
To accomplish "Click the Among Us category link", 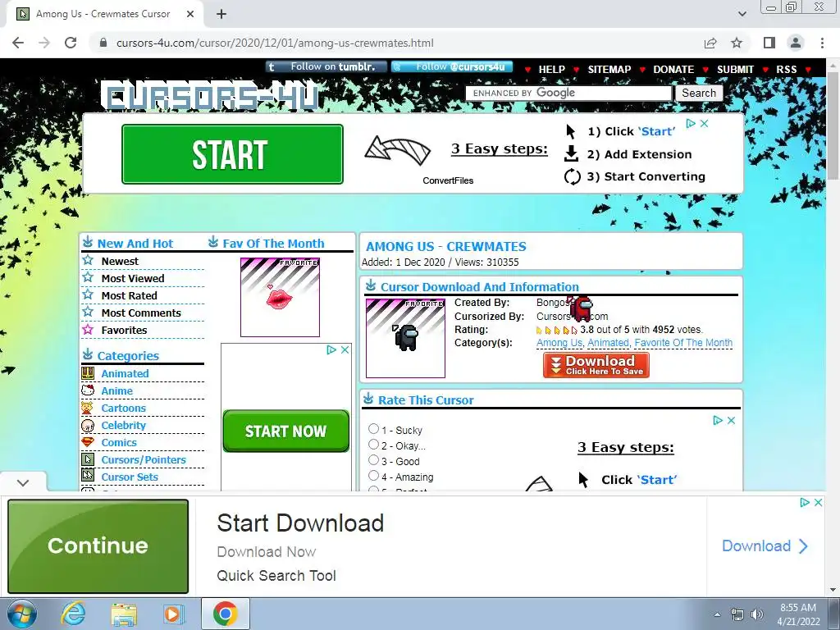I will (x=559, y=343).
